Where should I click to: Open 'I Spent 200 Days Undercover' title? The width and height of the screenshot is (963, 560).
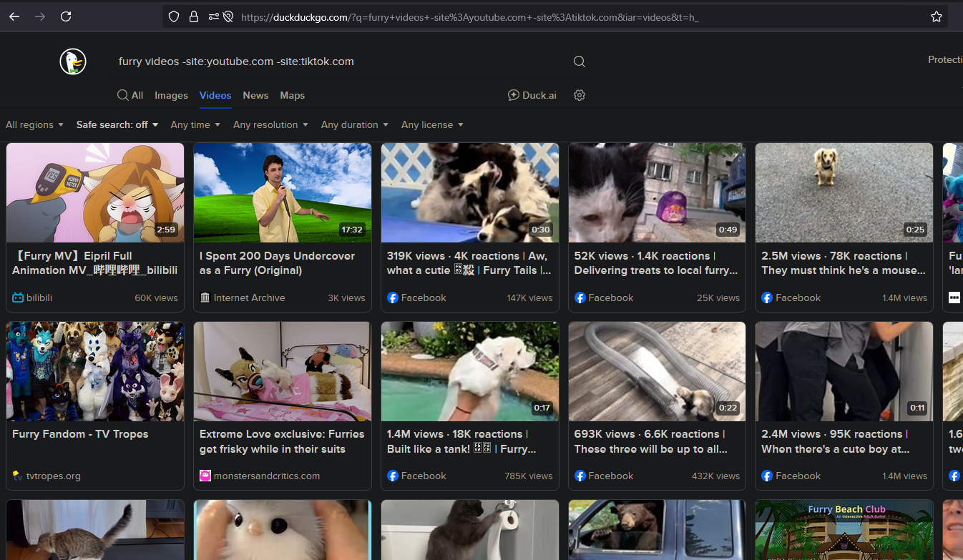point(277,263)
